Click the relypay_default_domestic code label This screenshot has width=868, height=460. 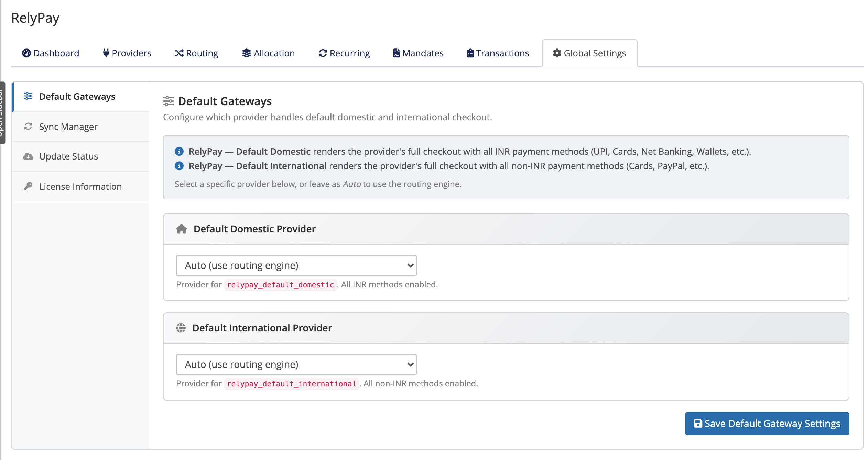point(280,285)
